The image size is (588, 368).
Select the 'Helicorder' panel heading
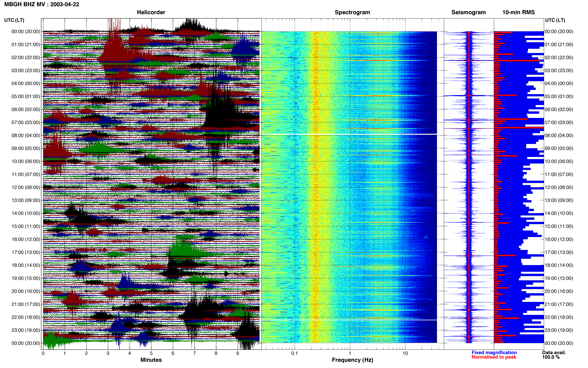[x=151, y=12]
